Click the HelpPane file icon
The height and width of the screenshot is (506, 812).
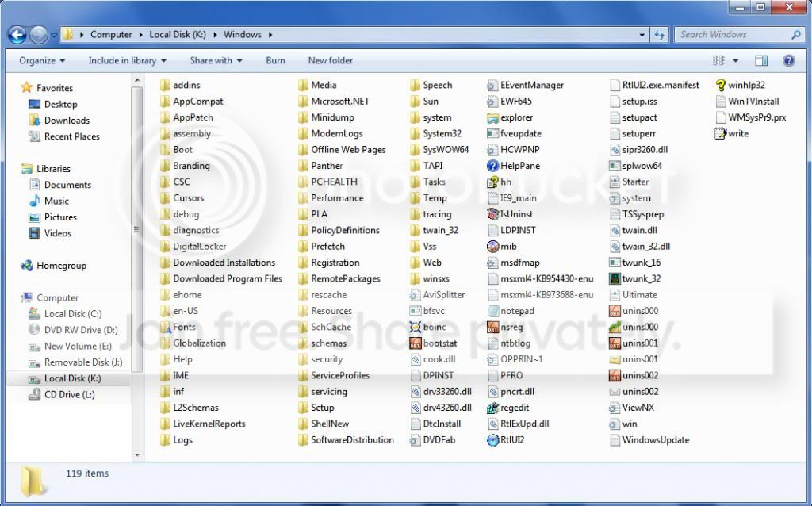coord(492,166)
